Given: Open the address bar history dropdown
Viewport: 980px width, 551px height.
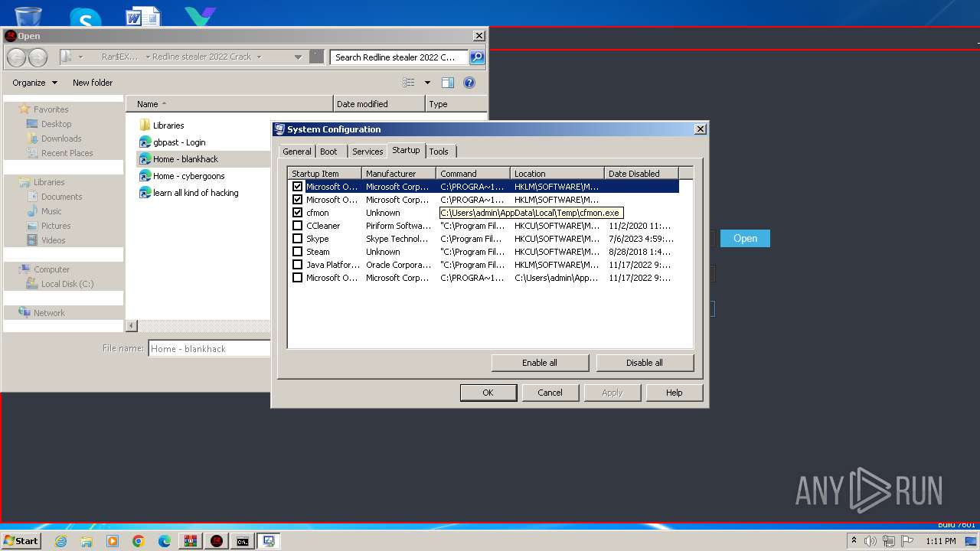Looking at the screenshot, I should coord(298,57).
